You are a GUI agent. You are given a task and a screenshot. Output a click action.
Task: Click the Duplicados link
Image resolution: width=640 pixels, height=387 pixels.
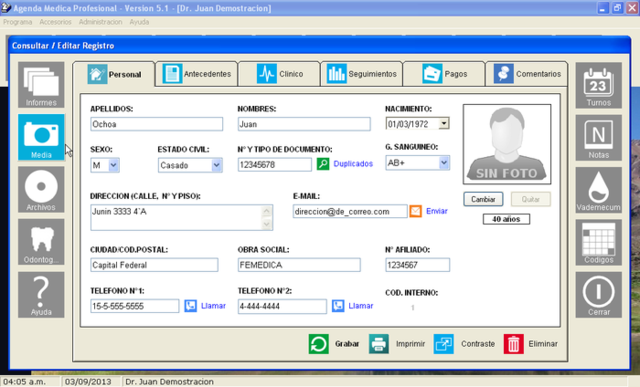(x=353, y=164)
